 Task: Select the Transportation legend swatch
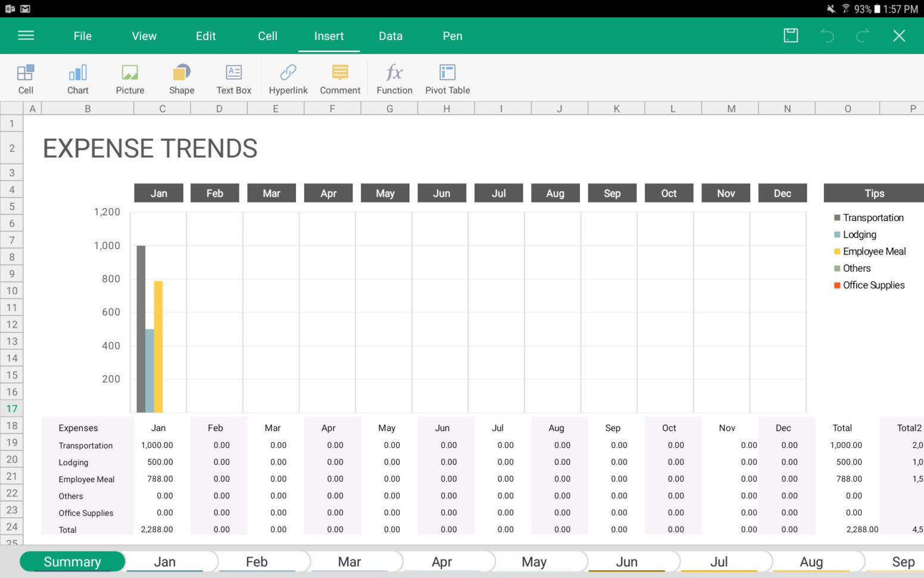tap(836, 217)
